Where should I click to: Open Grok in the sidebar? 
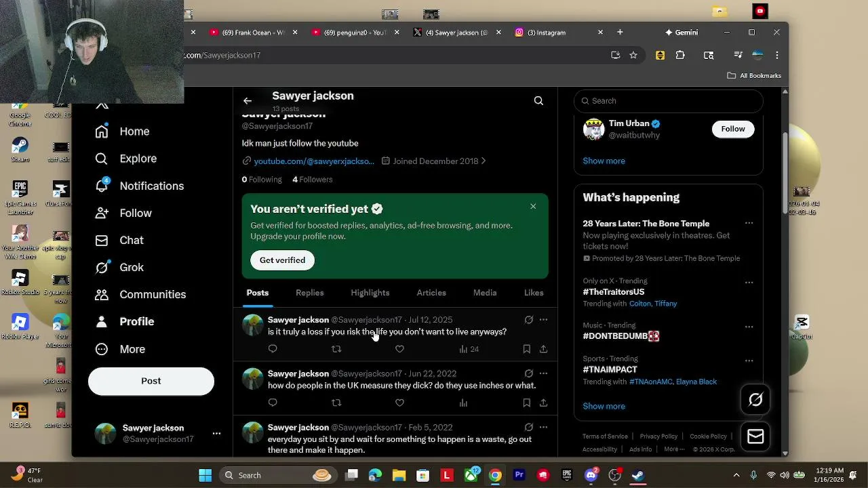tap(119, 267)
